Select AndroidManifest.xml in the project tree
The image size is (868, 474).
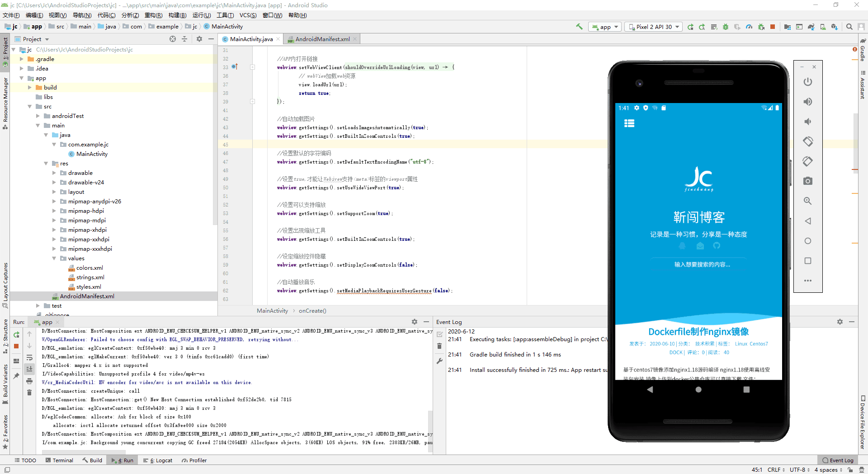(x=87, y=296)
